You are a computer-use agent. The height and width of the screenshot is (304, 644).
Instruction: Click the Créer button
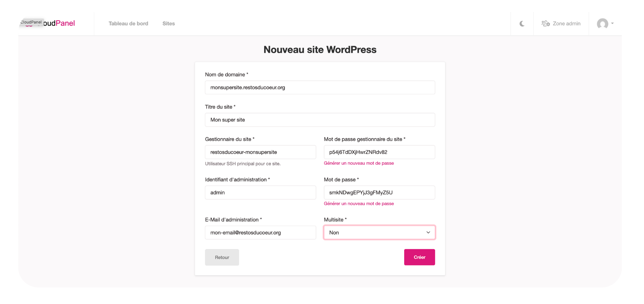pyautogui.click(x=419, y=257)
